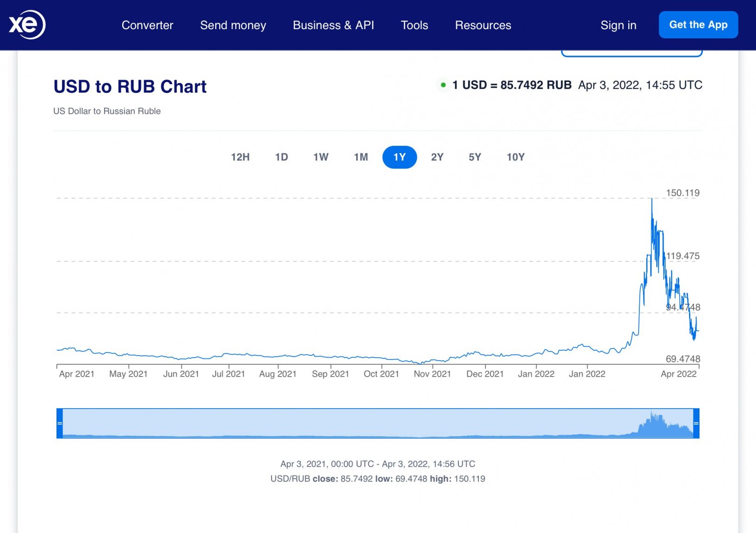Open the Converter menu item
756x533 pixels.
click(x=147, y=25)
